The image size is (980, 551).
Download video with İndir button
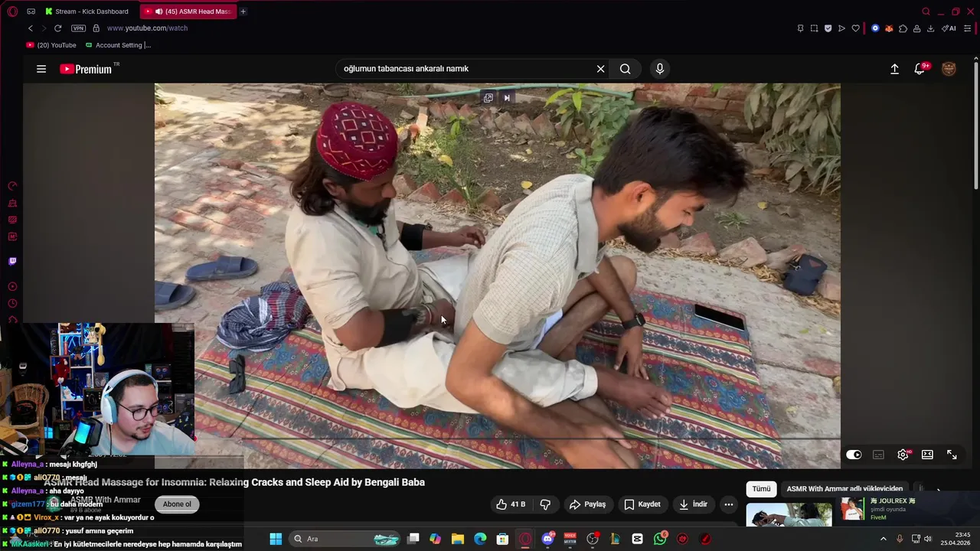(x=693, y=504)
